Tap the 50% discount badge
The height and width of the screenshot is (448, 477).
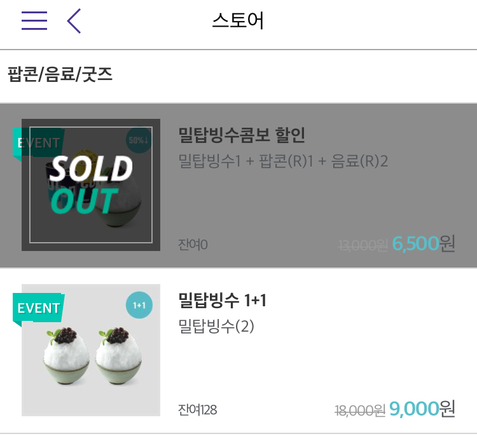139,140
